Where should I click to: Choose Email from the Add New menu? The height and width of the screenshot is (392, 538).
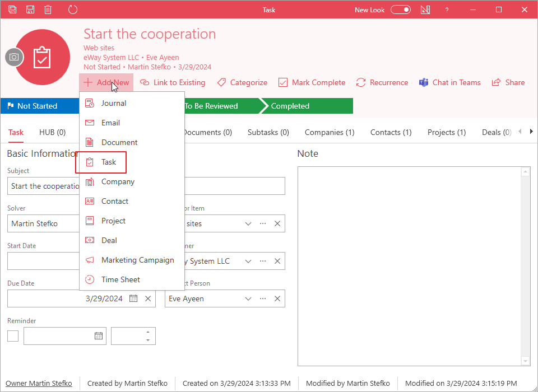(132, 123)
